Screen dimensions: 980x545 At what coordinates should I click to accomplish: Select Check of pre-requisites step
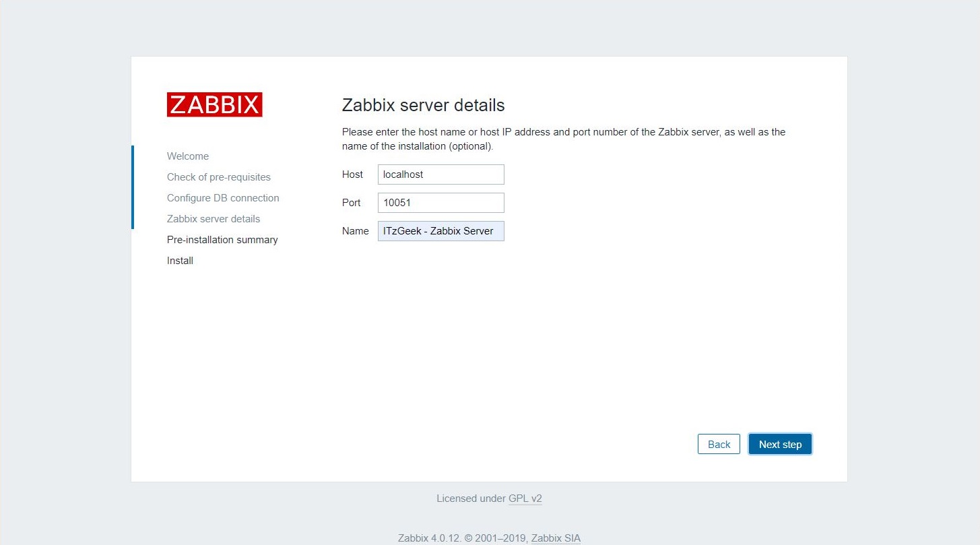(219, 177)
